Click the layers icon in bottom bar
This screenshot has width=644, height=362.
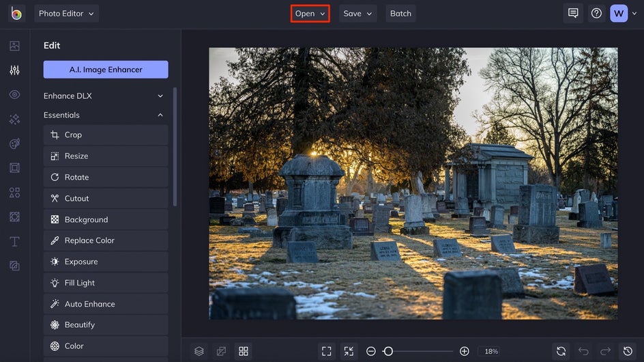click(199, 351)
